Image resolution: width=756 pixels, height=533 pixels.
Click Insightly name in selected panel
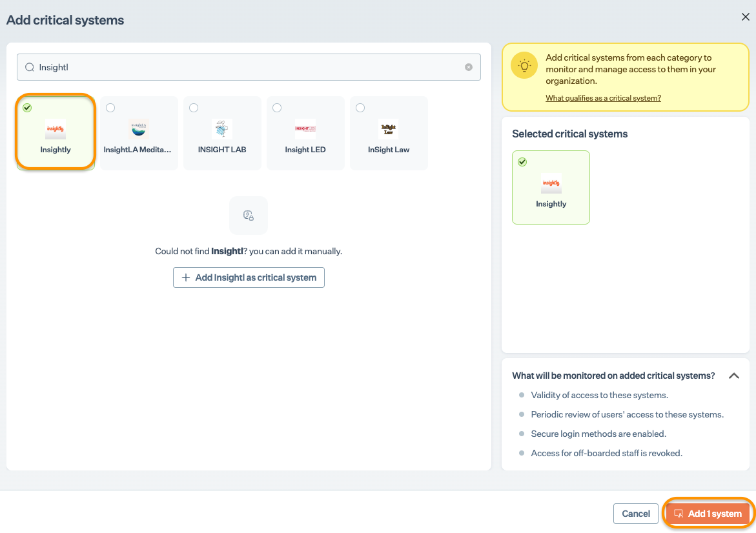[x=551, y=204]
